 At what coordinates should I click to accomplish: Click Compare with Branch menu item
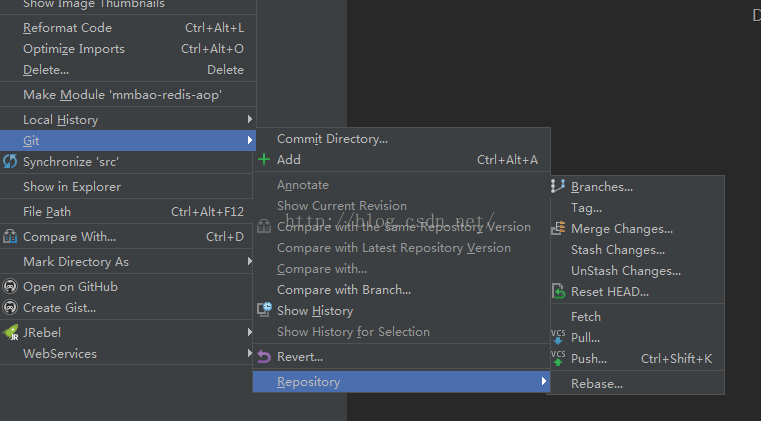click(x=343, y=290)
